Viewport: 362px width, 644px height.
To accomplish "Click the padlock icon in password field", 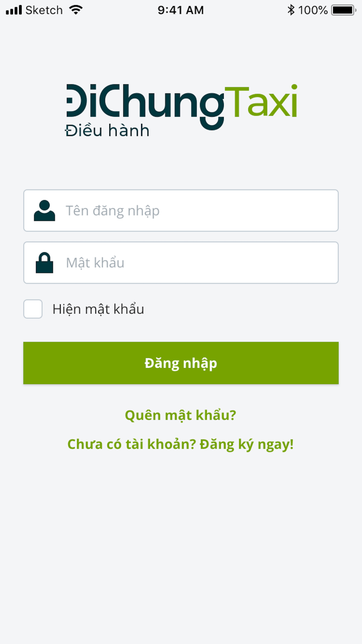I will (44, 262).
